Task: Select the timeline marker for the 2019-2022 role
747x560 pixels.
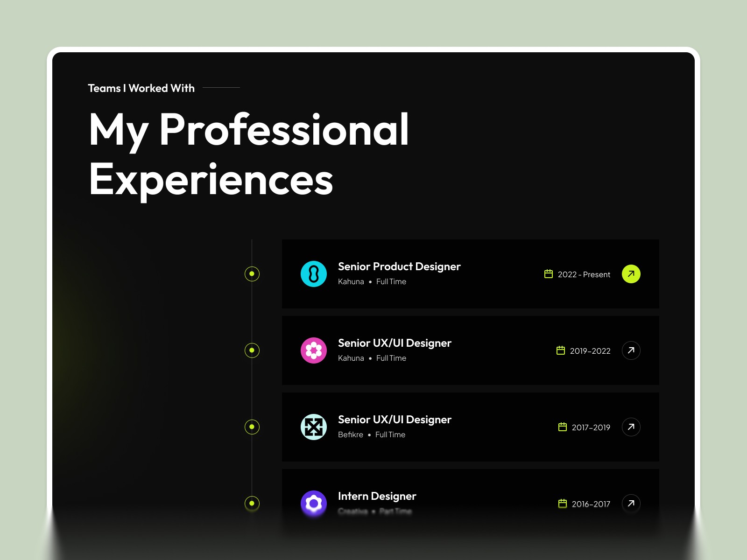Action: click(252, 350)
